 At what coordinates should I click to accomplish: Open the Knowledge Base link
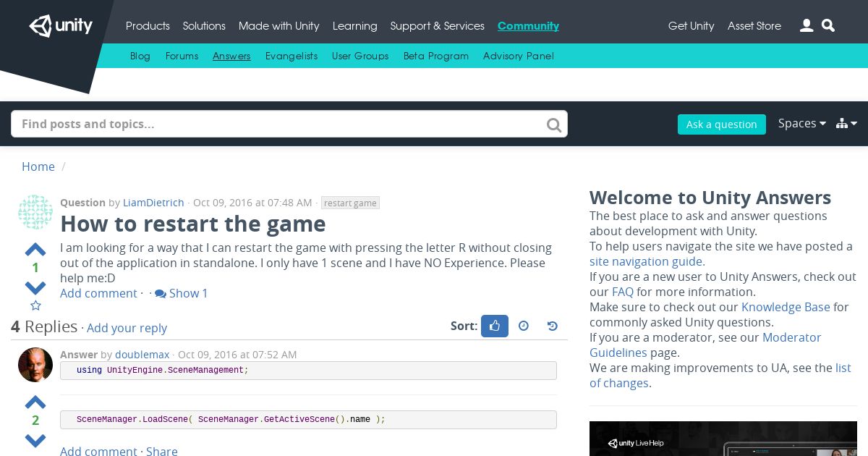pyautogui.click(x=786, y=307)
